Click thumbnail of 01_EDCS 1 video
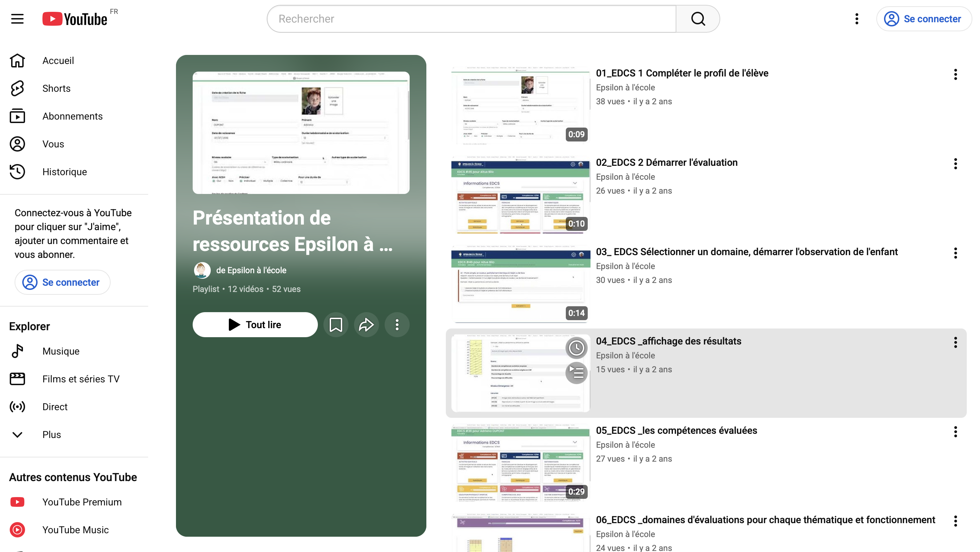The width and height of the screenshot is (980, 552). click(x=521, y=105)
